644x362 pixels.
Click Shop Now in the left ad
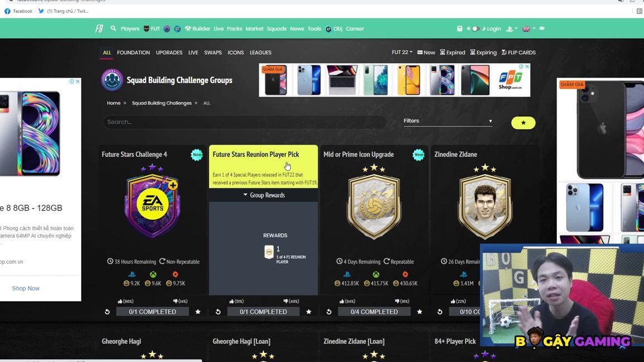(x=26, y=288)
